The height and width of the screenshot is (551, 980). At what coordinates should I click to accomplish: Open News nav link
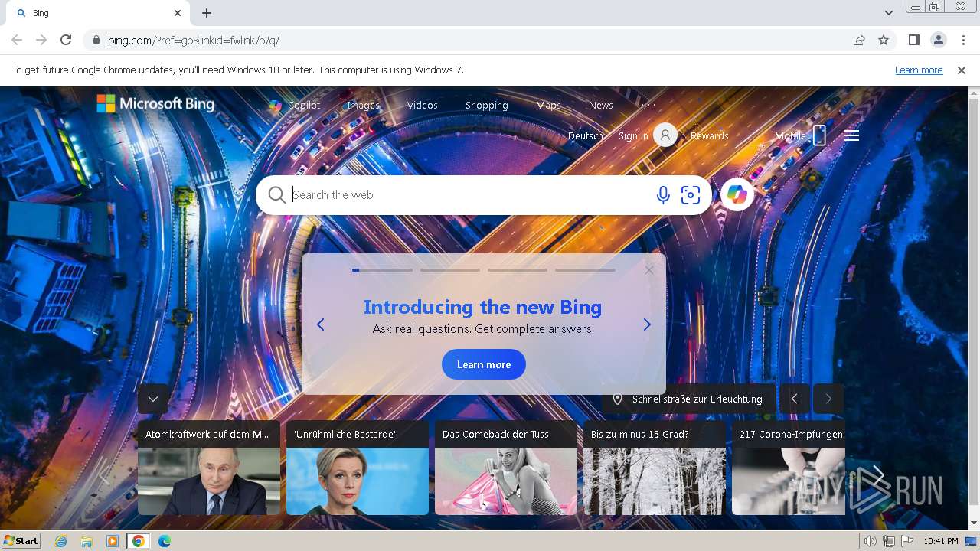point(601,106)
